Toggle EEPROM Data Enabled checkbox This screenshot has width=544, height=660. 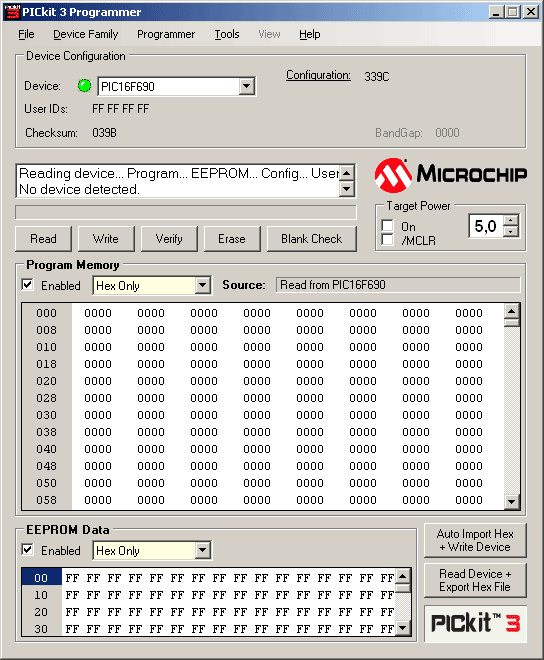coord(27,550)
